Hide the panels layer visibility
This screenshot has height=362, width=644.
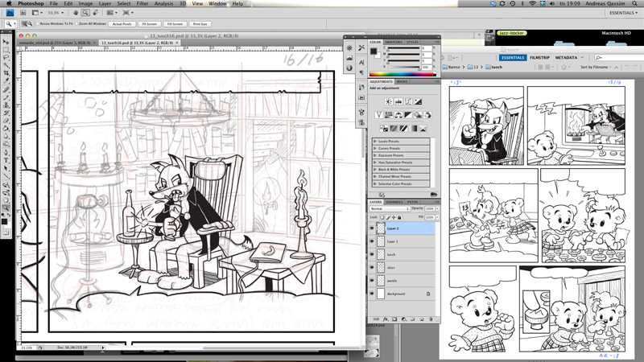pyautogui.click(x=372, y=281)
